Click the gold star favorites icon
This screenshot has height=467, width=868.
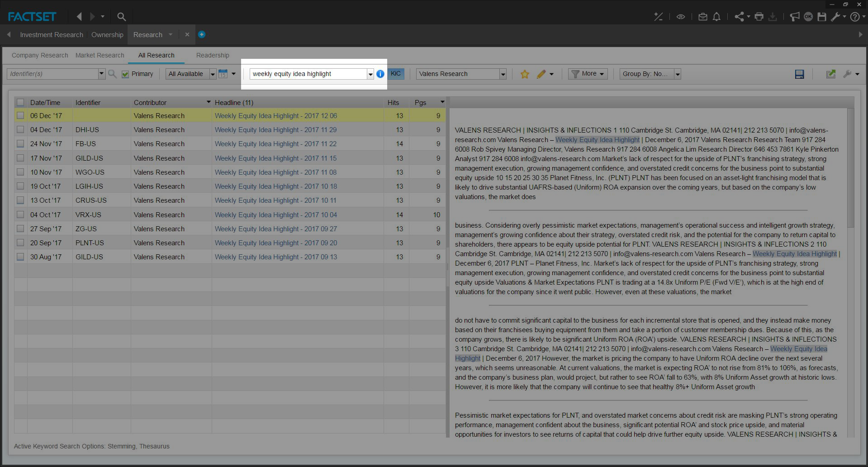525,74
